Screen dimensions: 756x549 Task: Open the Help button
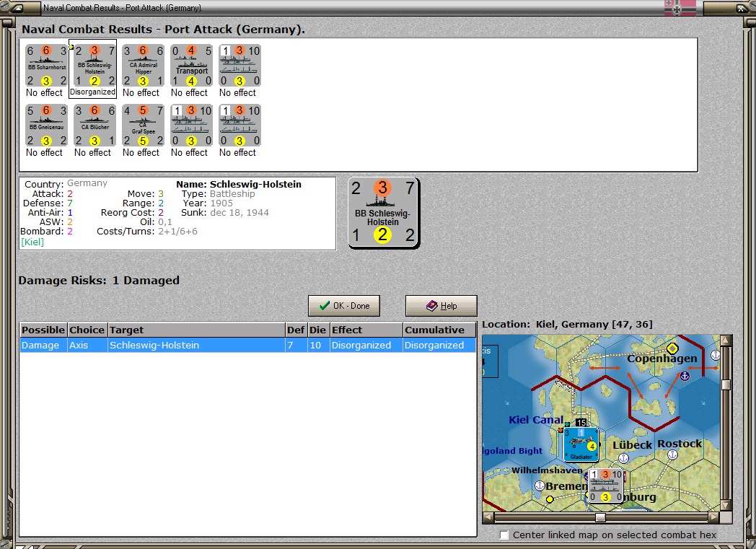click(x=441, y=306)
